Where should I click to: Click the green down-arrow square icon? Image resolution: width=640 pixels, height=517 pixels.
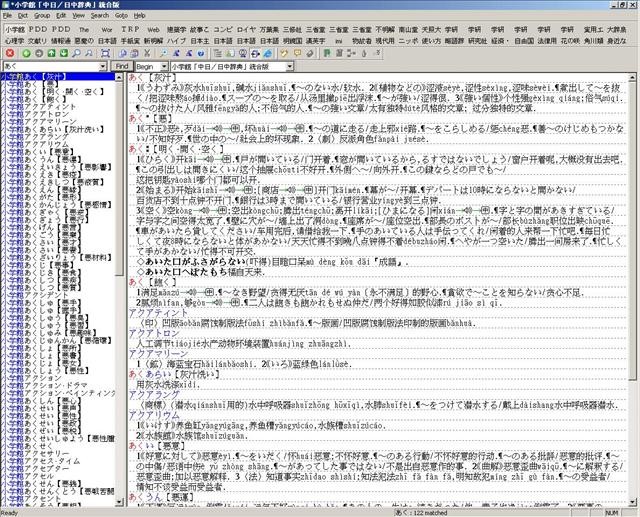(x=64, y=53)
